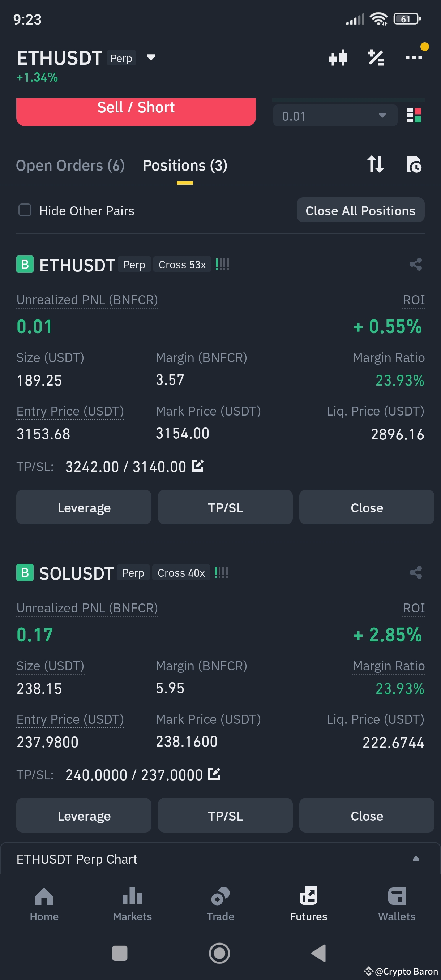Open the trading pair selector dropdown
The width and height of the screenshot is (441, 980).
pos(150,57)
